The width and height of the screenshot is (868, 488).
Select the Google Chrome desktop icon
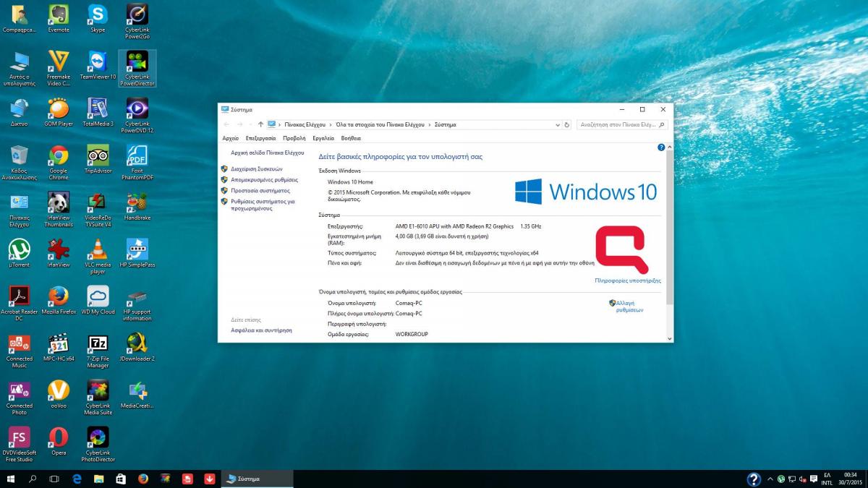click(59, 163)
